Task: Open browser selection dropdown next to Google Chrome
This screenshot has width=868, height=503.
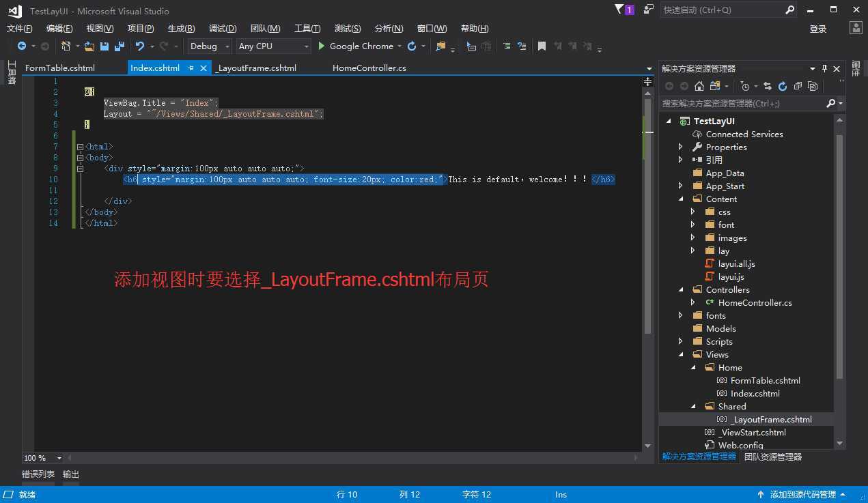Action: click(x=399, y=46)
